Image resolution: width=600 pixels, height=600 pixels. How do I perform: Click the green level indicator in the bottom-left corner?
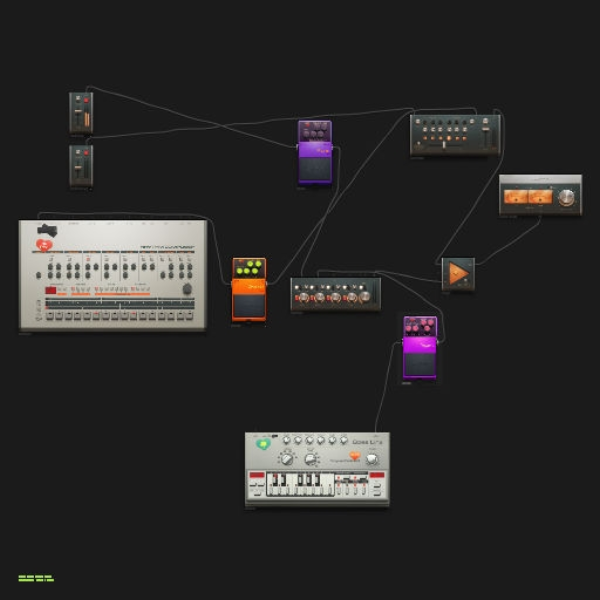coord(36,578)
